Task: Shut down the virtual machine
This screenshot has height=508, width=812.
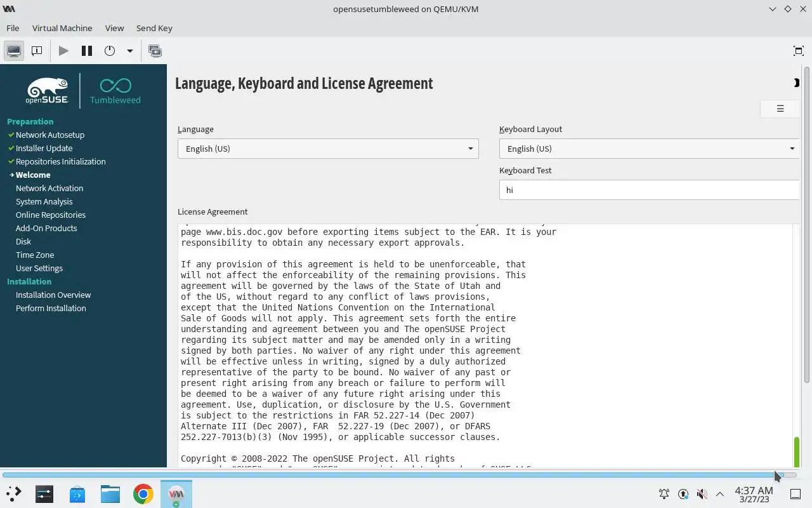Action: tap(110, 51)
